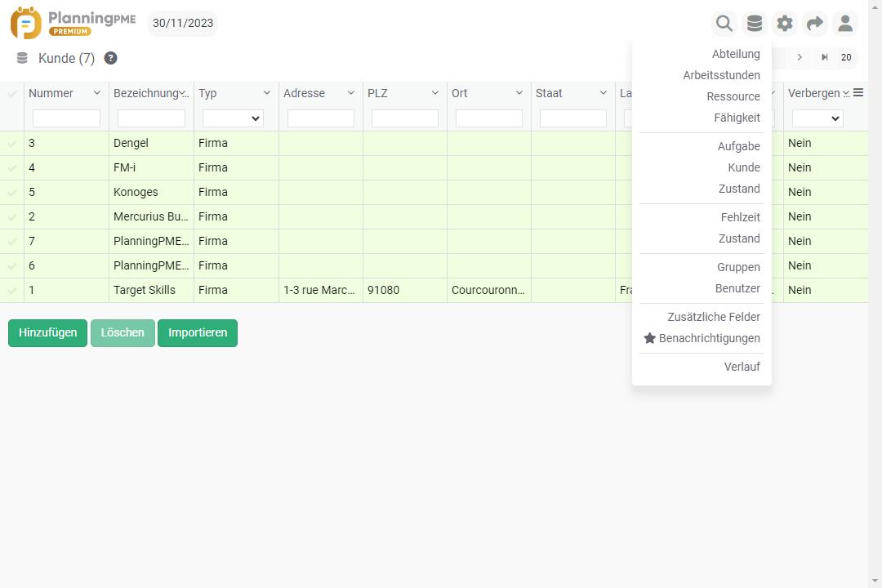The width and height of the screenshot is (882, 588).
Task: Click the share arrow icon
Action: (x=815, y=24)
